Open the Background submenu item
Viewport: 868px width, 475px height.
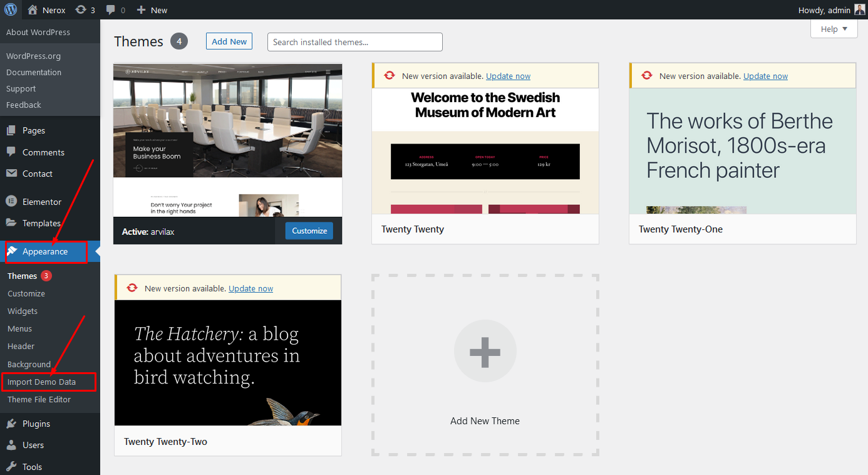click(x=29, y=364)
